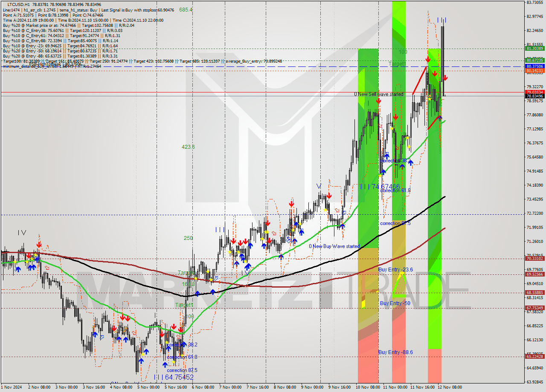
Task: Click the 'correction 87.5' label near 64.75452
Action: click(x=182, y=370)
